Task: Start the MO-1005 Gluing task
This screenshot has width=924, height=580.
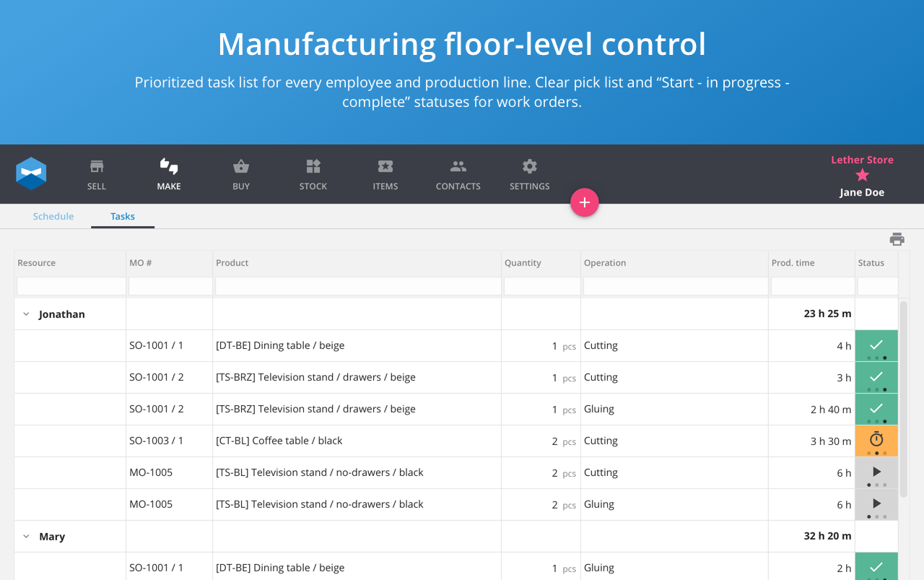Action: (876, 505)
